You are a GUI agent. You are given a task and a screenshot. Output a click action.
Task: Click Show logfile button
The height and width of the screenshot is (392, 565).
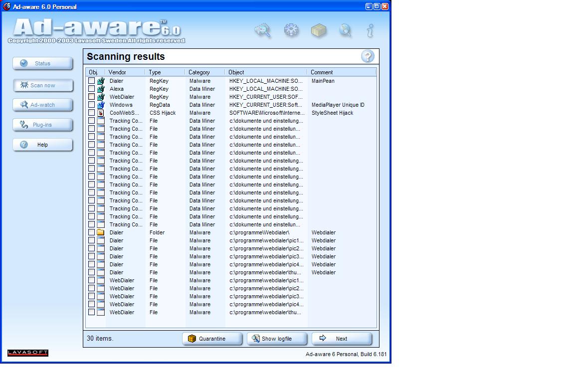(x=277, y=339)
